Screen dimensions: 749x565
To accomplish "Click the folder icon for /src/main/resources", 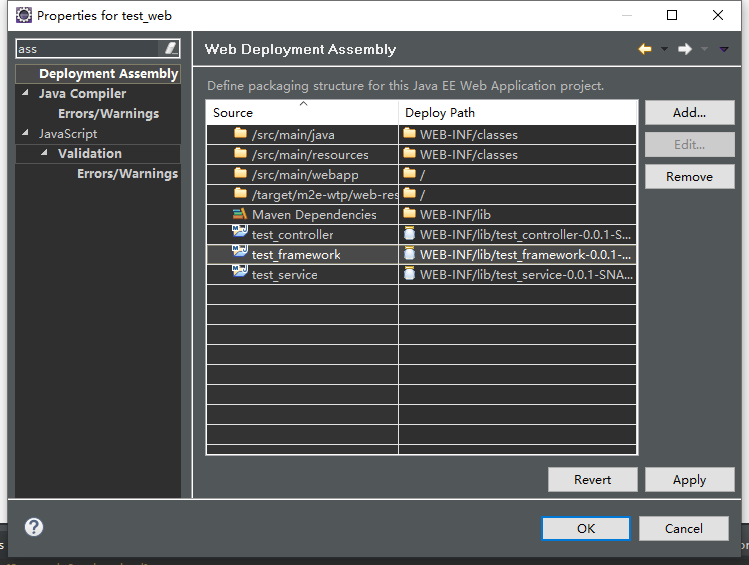I will coord(240,153).
